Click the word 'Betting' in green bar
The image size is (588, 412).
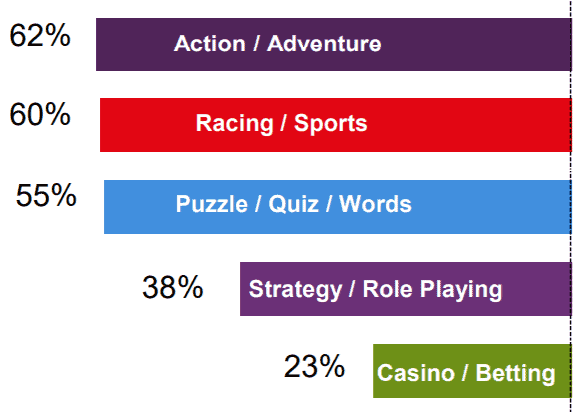pos(516,373)
